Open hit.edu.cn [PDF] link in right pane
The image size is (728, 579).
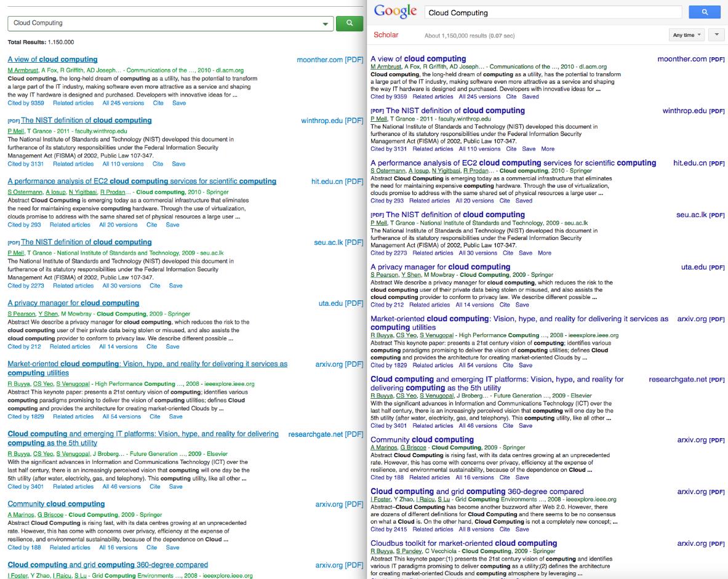coord(698,163)
